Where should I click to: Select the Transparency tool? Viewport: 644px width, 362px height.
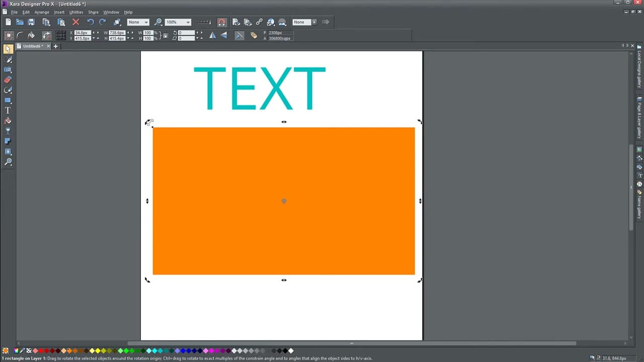8,130
